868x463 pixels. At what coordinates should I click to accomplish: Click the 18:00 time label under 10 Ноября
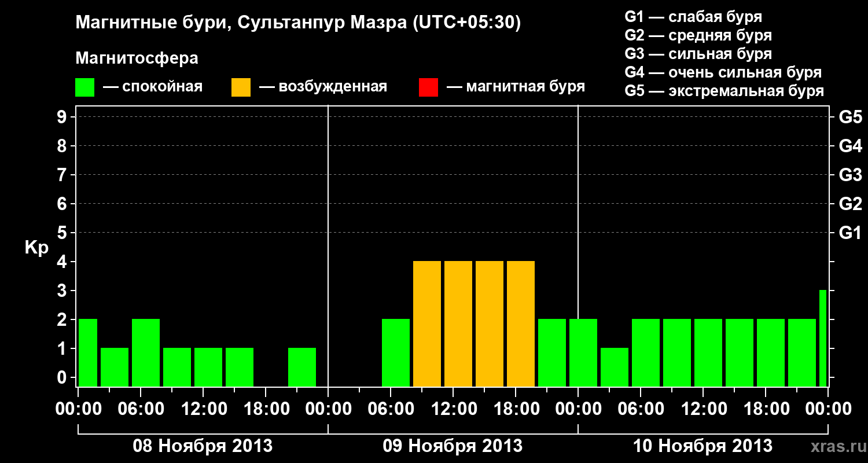coord(766,409)
